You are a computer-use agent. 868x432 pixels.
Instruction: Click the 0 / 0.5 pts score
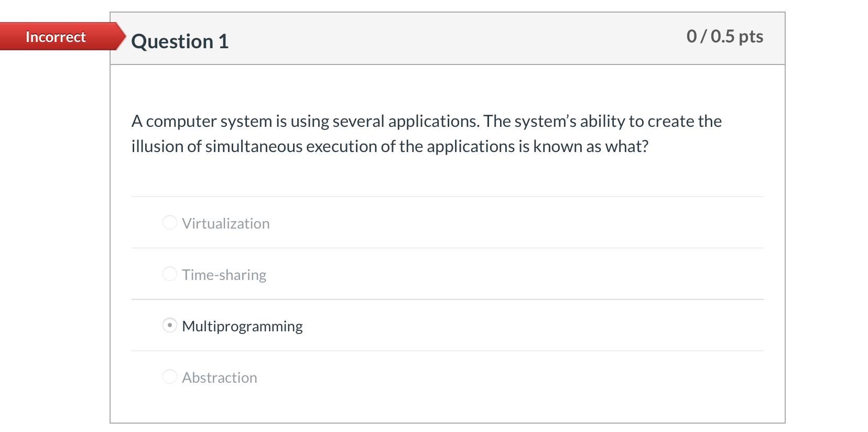(x=725, y=36)
